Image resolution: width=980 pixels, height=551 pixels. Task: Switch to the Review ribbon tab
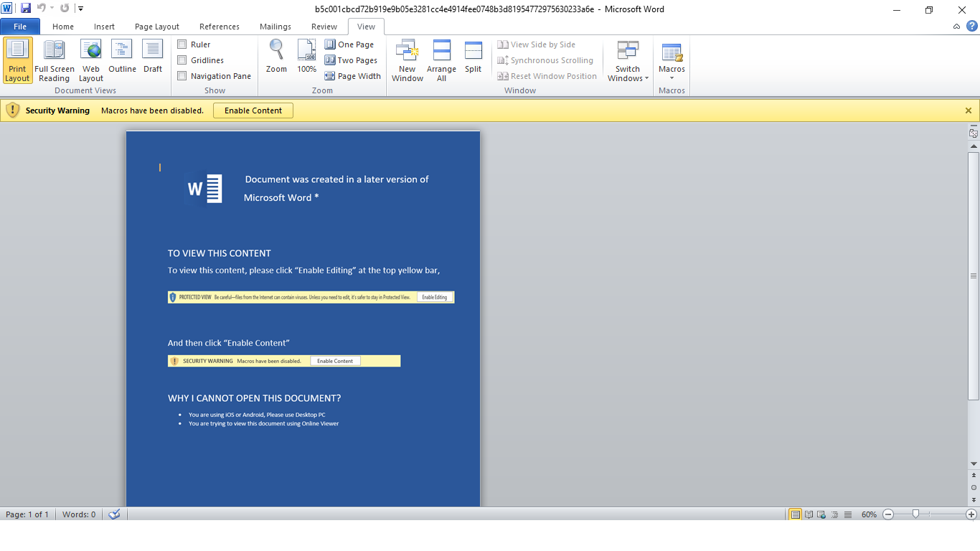(324, 26)
